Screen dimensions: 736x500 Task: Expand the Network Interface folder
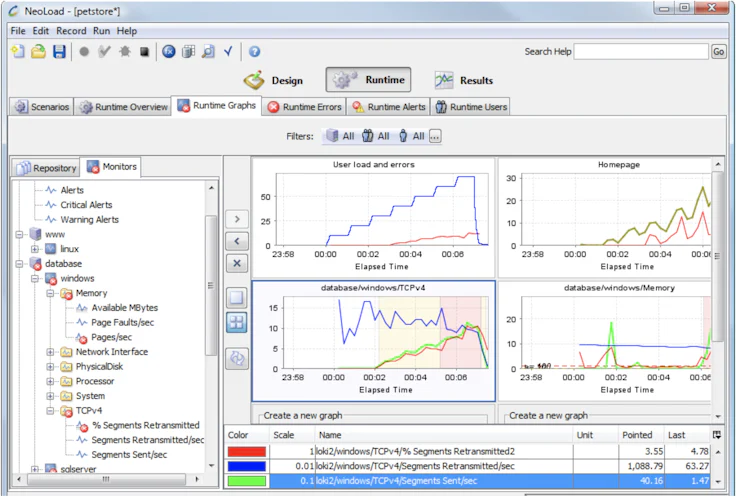tap(50, 352)
